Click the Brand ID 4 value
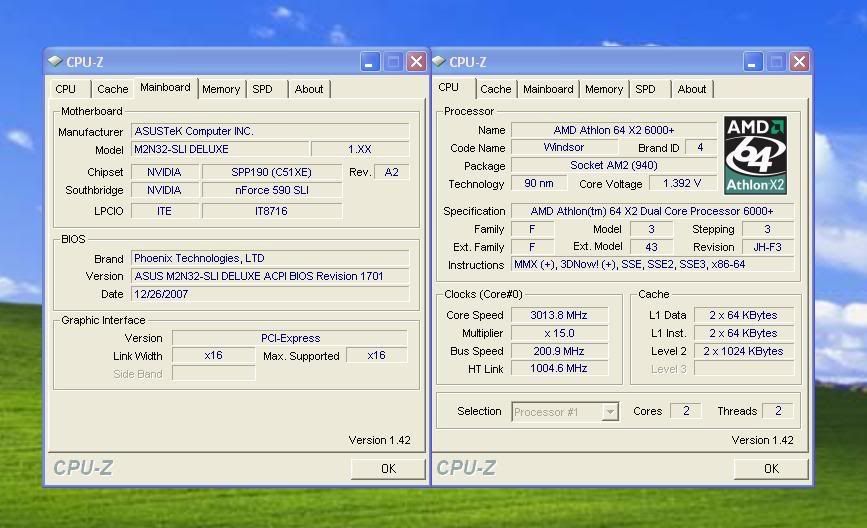The width and height of the screenshot is (867, 528). [x=701, y=148]
